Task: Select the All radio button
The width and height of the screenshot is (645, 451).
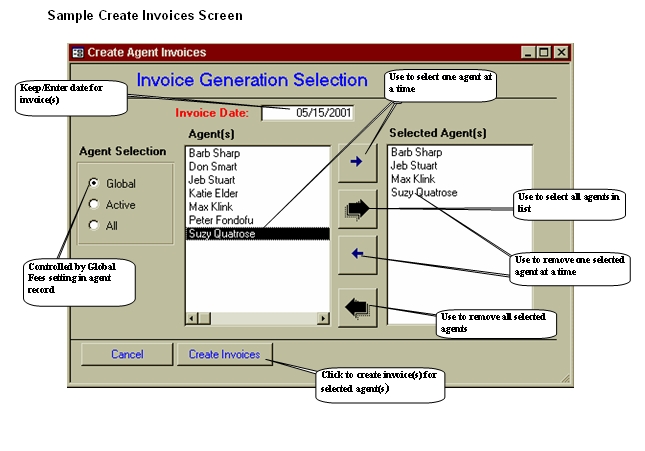Action: 94,225
